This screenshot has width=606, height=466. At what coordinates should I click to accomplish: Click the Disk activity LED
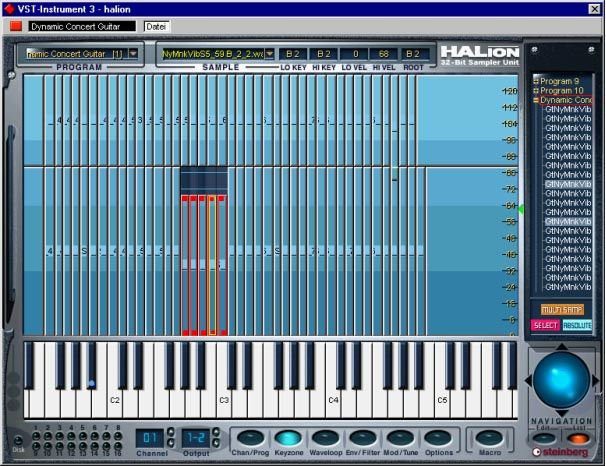tap(18, 441)
